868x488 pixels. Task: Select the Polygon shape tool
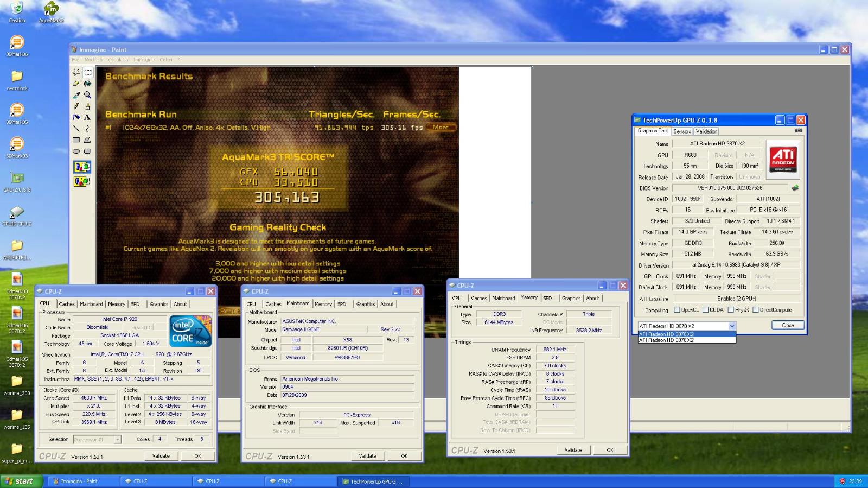pos(87,140)
